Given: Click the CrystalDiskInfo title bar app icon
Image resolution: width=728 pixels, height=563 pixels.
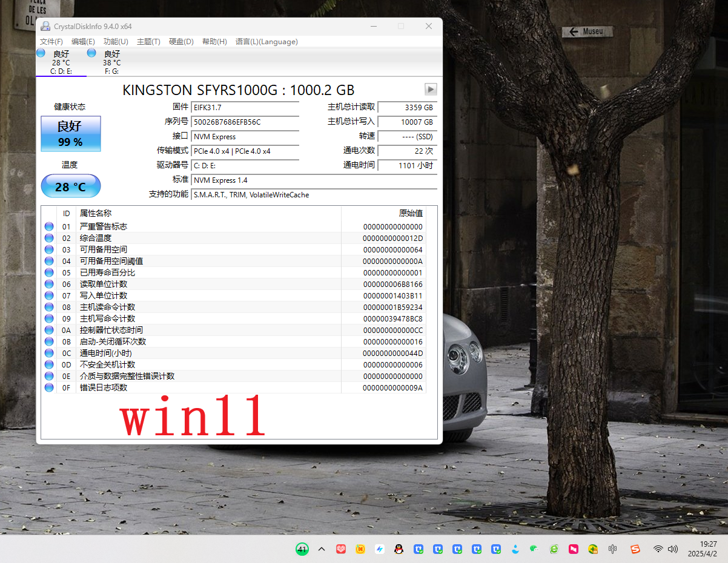Looking at the screenshot, I should click(x=45, y=26).
